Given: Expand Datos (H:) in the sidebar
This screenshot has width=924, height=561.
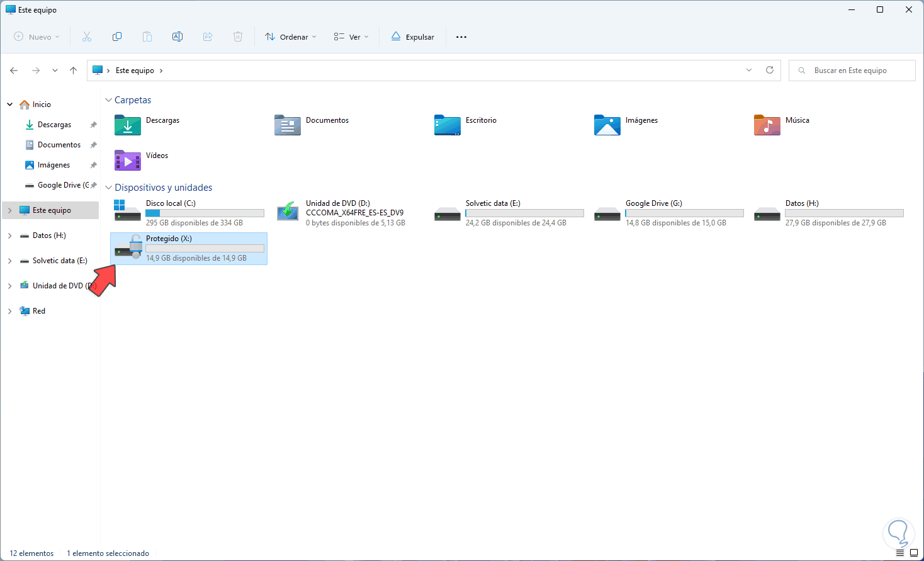Looking at the screenshot, I should point(10,235).
